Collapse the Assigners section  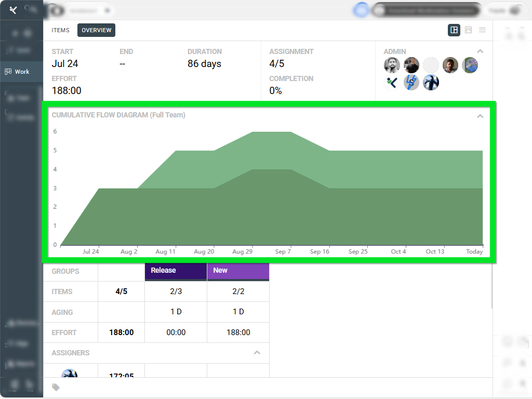coord(257,353)
